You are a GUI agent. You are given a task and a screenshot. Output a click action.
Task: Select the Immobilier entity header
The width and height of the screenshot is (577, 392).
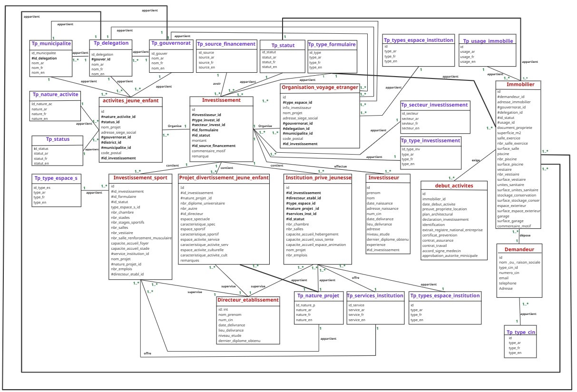520,84
